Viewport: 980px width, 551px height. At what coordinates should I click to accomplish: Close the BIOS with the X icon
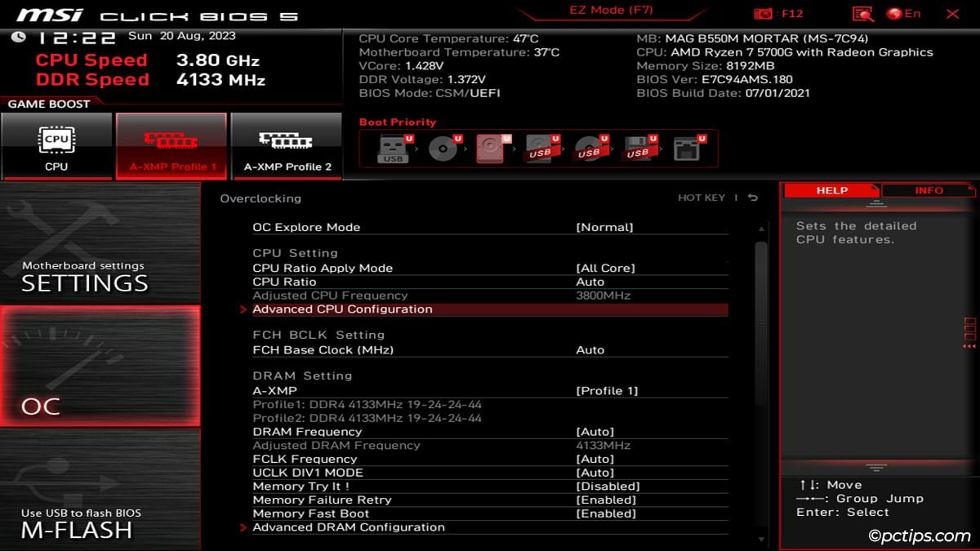[952, 14]
